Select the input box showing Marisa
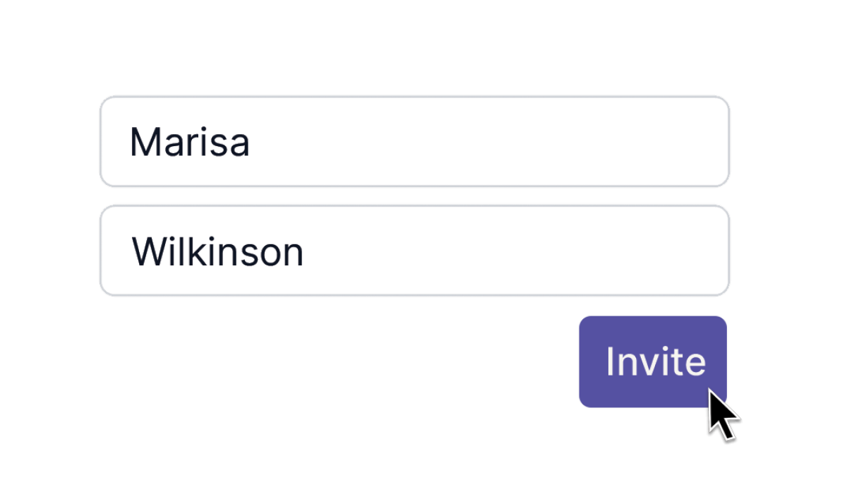The height and width of the screenshot is (504, 847). [x=414, y=142]
